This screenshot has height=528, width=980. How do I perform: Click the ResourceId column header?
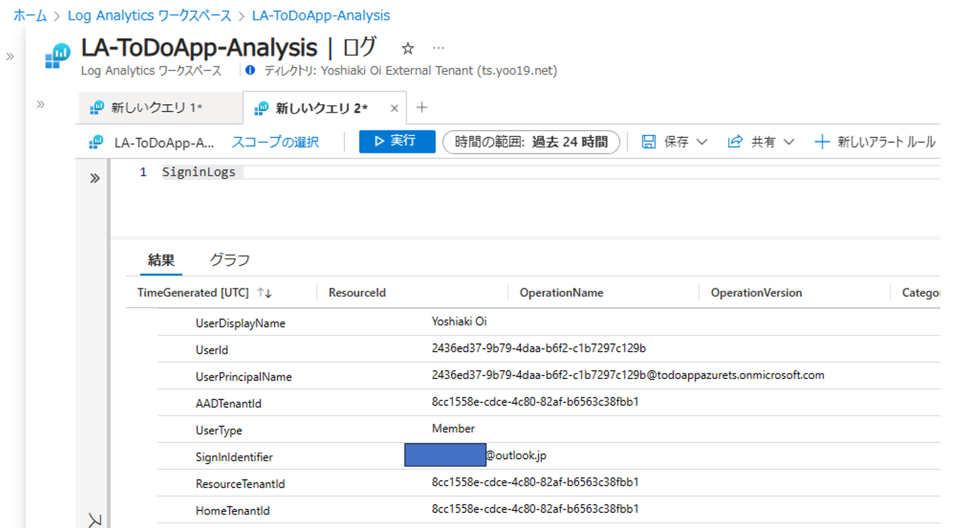(357, 293)
